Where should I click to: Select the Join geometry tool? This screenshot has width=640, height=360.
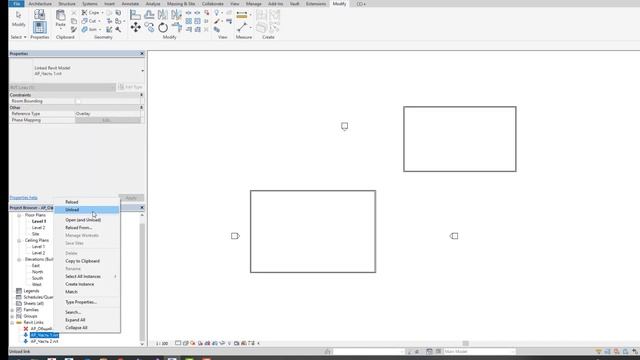(90, 29)
